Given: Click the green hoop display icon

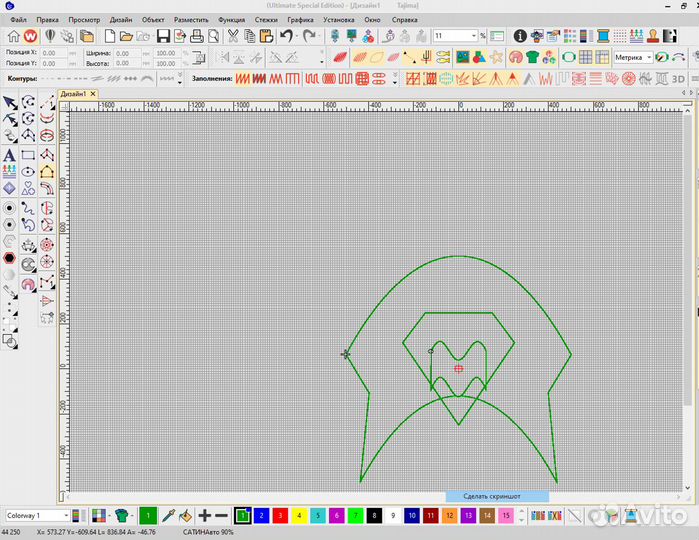Looking at the screenshot, I should [x=568, y=57].
